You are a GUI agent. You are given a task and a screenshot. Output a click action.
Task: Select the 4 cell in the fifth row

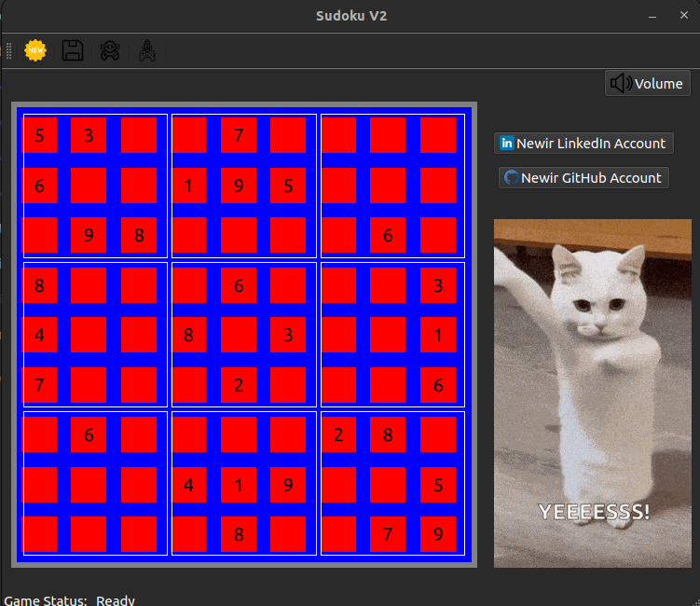(40, 335)
